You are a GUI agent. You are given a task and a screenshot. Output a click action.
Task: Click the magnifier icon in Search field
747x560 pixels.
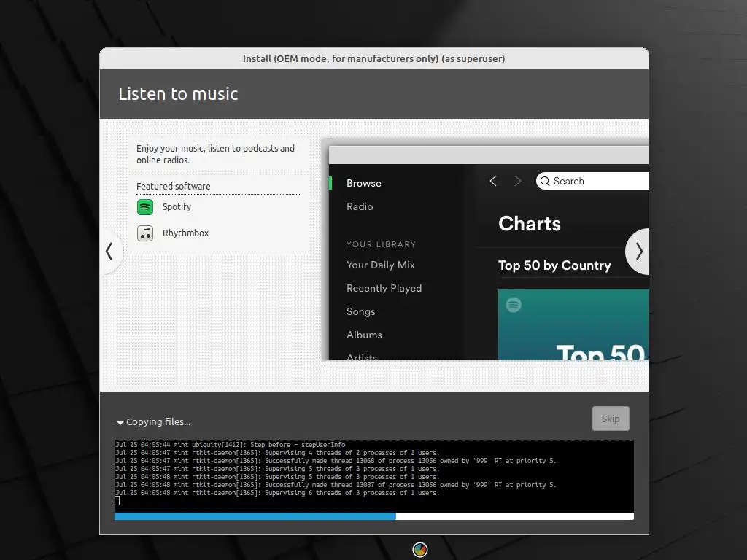pyautogui.click(x=545, y=182)
